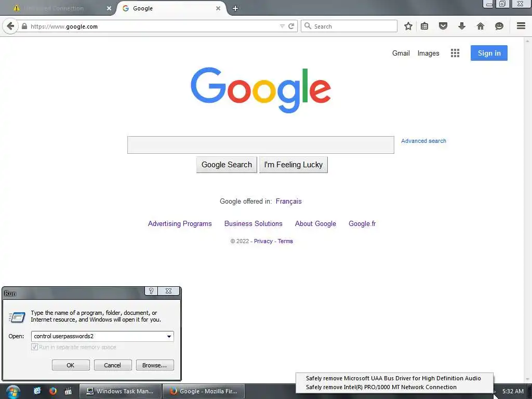Click the blue Sign in button

(489, 53)
